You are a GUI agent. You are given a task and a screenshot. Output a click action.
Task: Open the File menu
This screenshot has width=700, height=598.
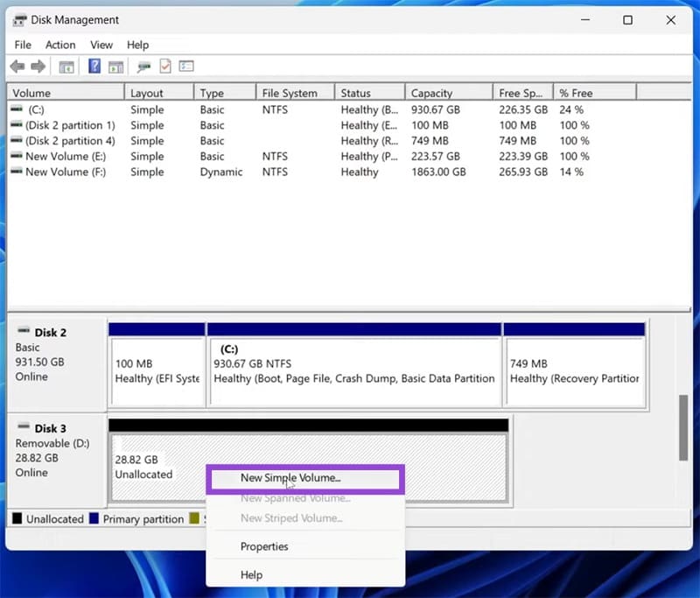22,45
